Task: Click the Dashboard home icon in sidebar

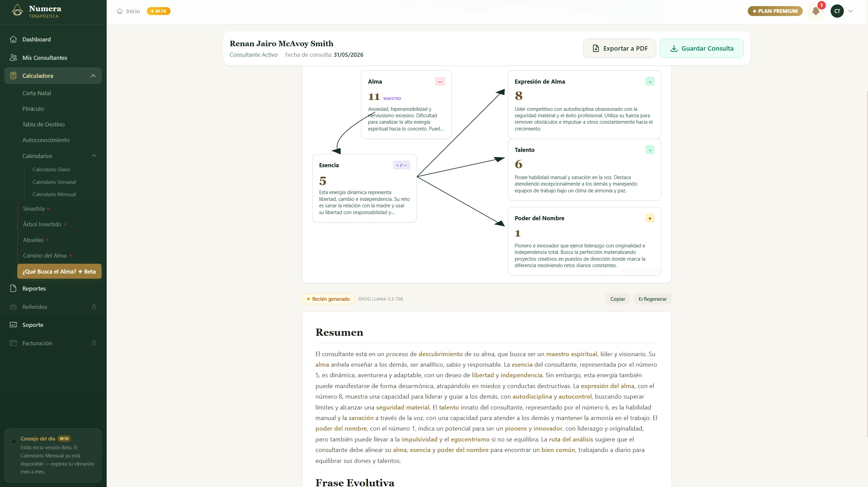Action: click(13, 39)
